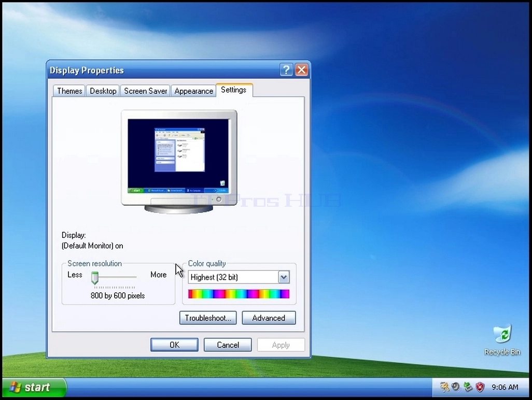Switch to the Themes tab
532x400 pixels.
pyautogui.click(x=69, y=91)
